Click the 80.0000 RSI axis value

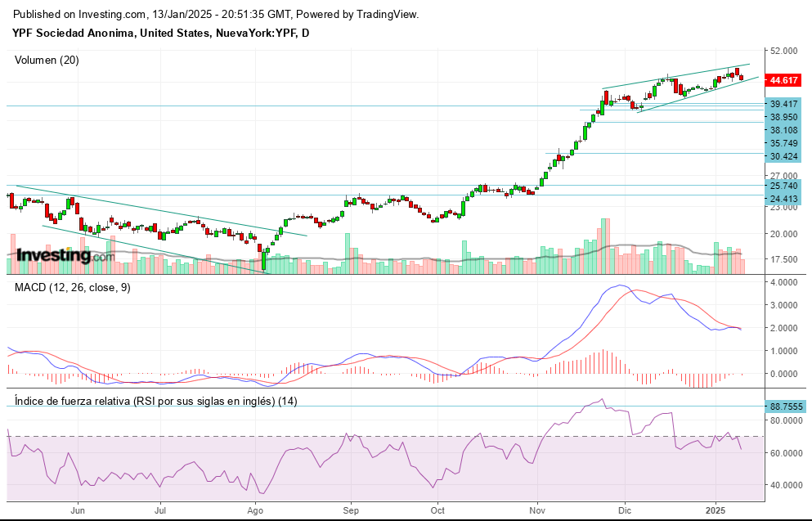click(x=786, y=420)
